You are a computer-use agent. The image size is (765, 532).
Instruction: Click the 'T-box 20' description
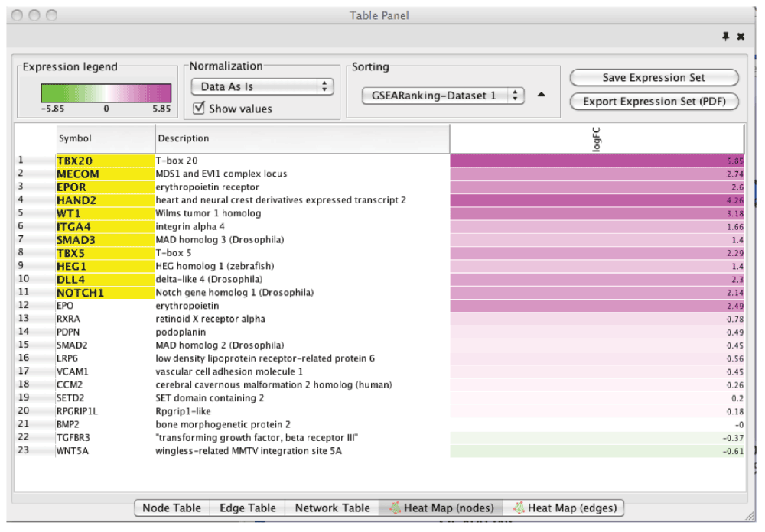coord(177,161)
